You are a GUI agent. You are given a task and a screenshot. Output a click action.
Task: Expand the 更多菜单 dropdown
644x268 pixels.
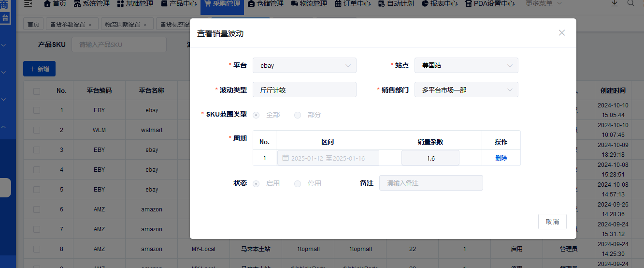pyautogui.click(x=544, y=4)
